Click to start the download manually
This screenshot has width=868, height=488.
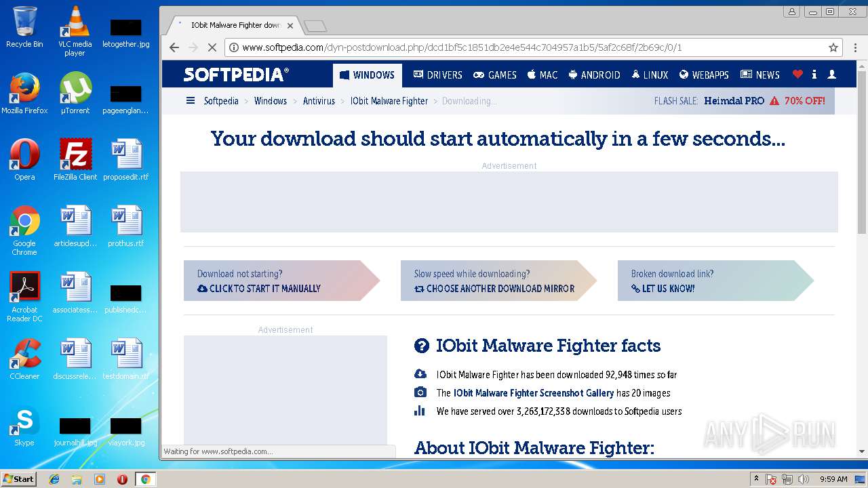(x=259, y=289)
